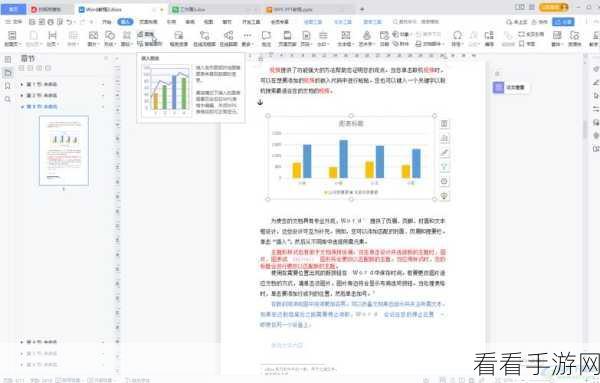Open chart styles brush button beside chart
Screen dimensions: 600x383
[x=444, y=153]
